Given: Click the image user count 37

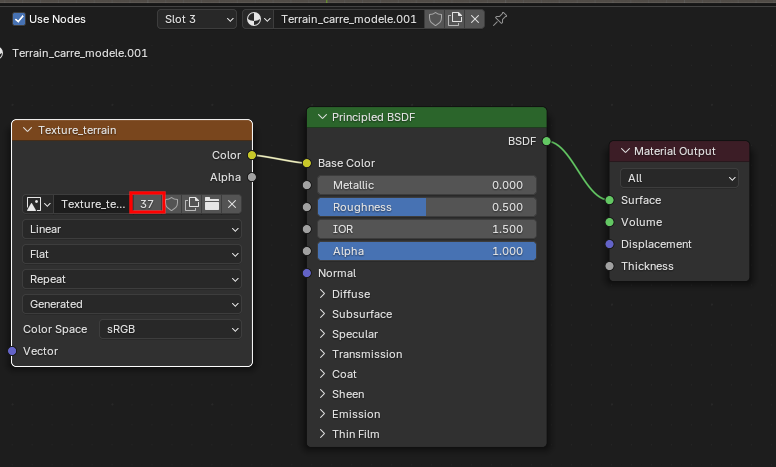Looking at the screenshot, I should pyautogui.click(x=147, y=204).
